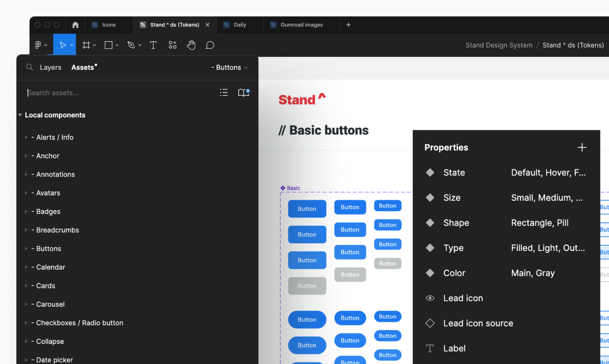Click the Lead icon source instance-swap icon
Viewport: 609px width, 364px height.
(430, 323)
